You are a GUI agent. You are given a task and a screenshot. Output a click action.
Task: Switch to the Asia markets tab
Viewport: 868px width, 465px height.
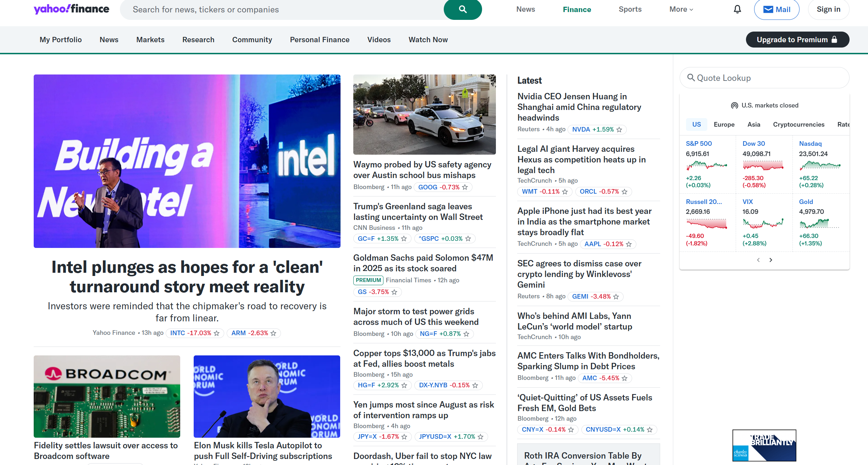(x=753, y=124)
